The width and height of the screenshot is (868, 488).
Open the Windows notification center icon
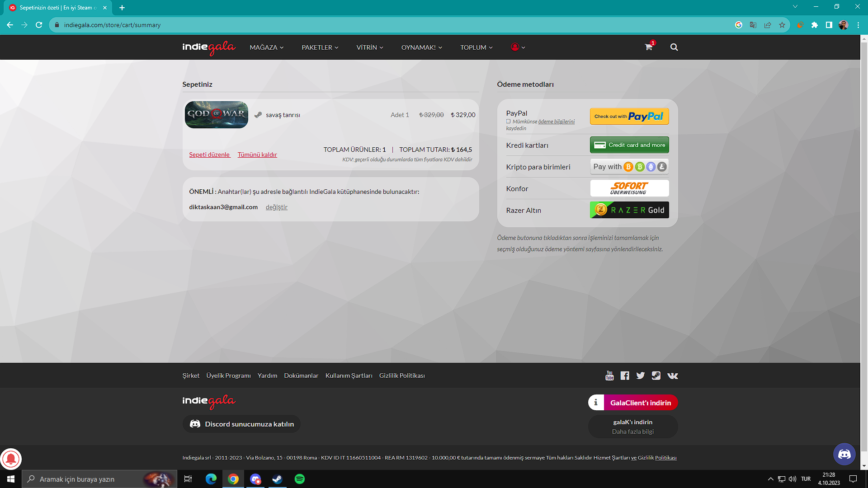(x=853, y=479)
